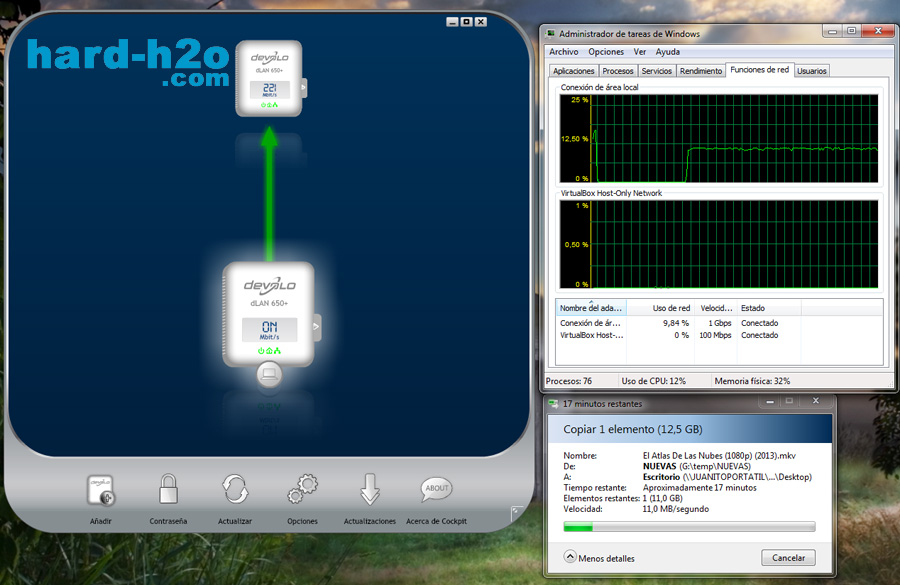Switch to the Aplicaciones tab
This screenshot has width=900, height=585.
pyautogui.click(x=573, y=71)
